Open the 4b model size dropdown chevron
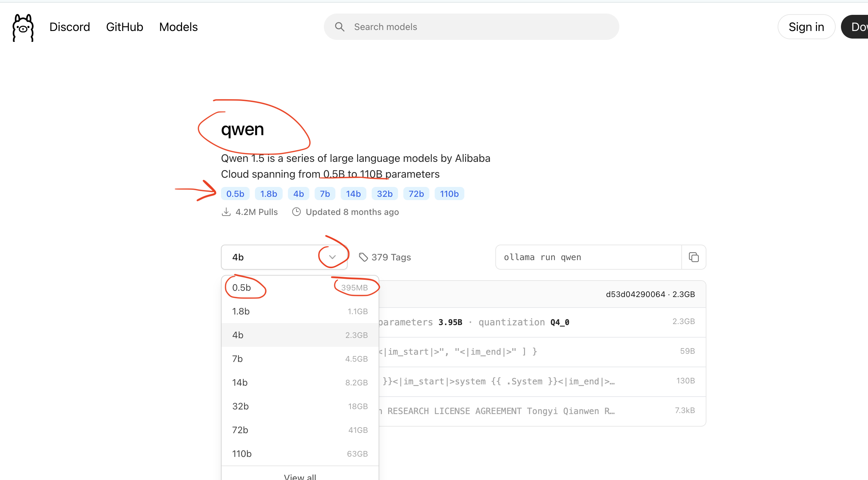The width and height of the screenshot is (868, 480). 332,257
